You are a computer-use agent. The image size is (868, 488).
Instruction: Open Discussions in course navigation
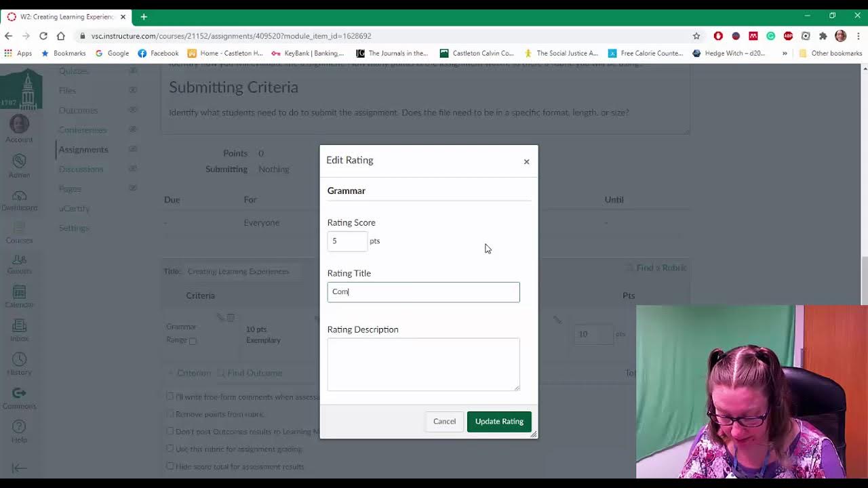(x=81, y=169)
